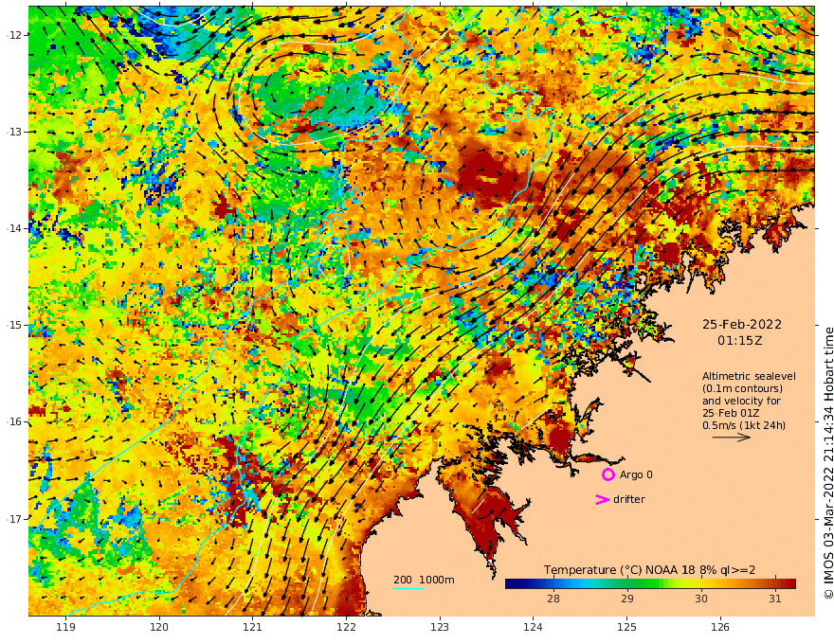Screen dimensions: 834x644
Task: Click longitude axis label 122
Action: pyautogui.click(x=346, y=627)
